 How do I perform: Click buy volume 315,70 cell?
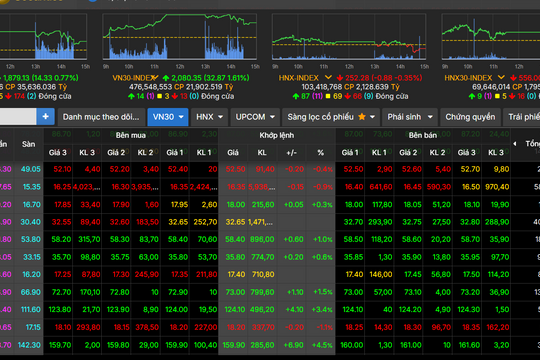pos(89,239)
